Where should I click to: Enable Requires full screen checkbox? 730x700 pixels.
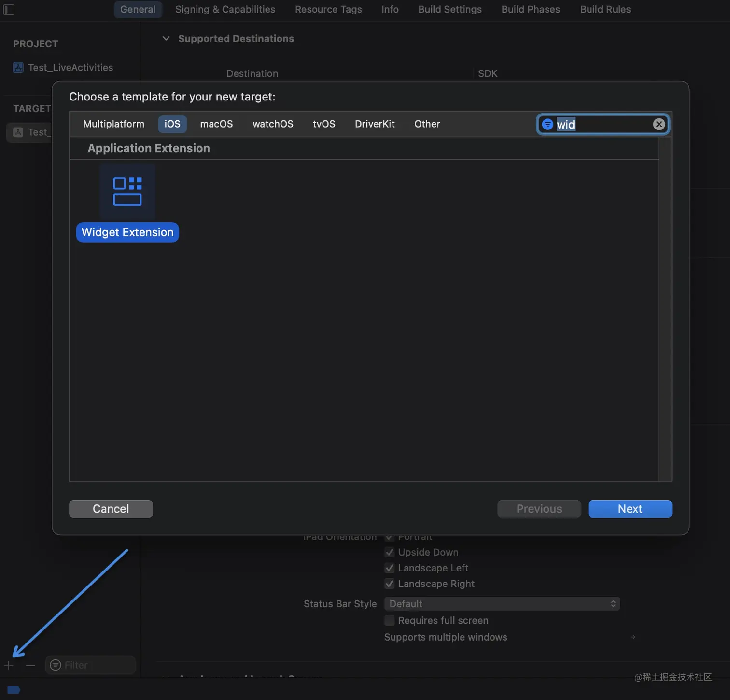(x=390, y=620)
